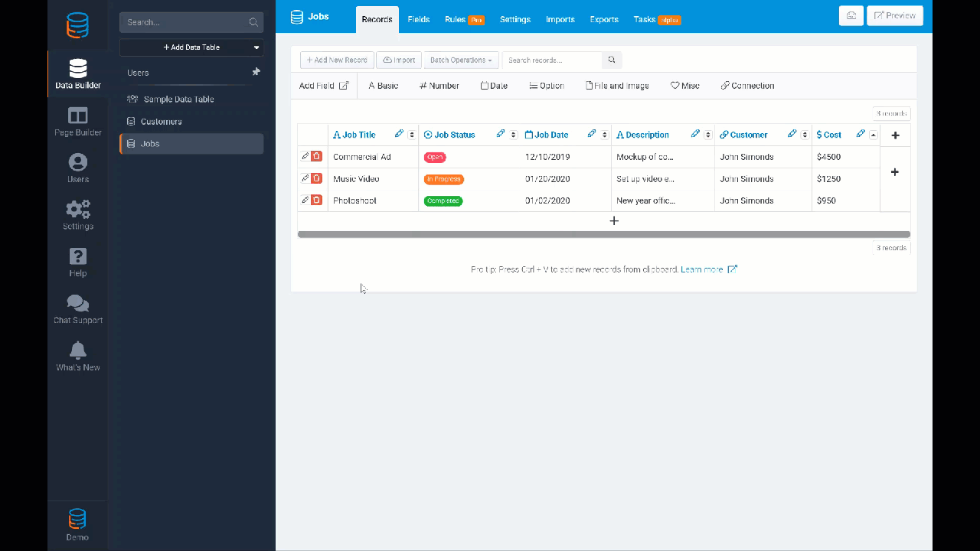The width and height of the screenshot is (980, 551).
Task: Add a Misc field type
Action: pos(685,86)
